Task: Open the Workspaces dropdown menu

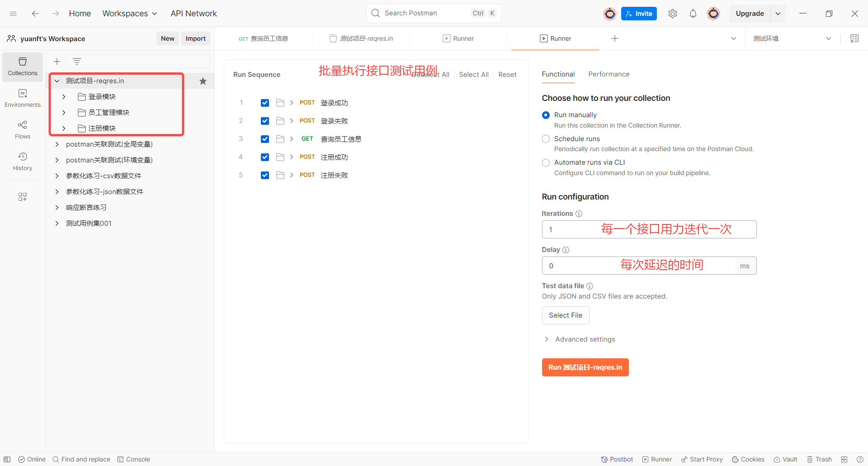Action: click(x=130, y=14)
